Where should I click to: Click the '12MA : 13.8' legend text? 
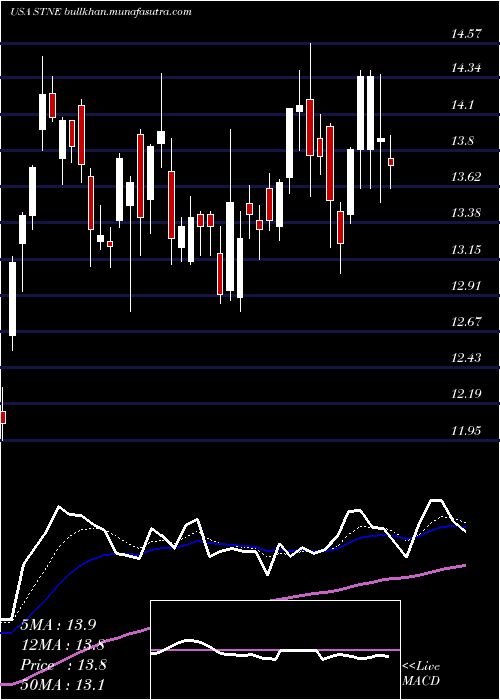click(63, 645)
